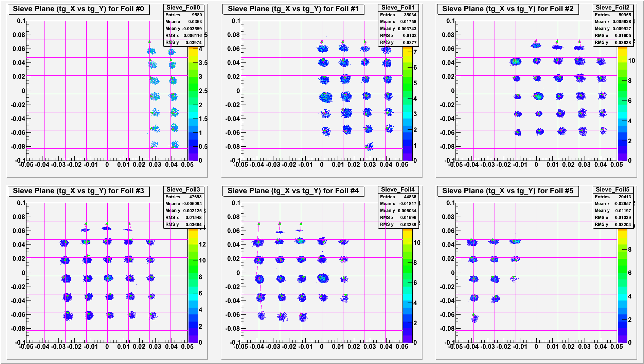Click the RMS x 0.0133 stats row

pos(398,36)
